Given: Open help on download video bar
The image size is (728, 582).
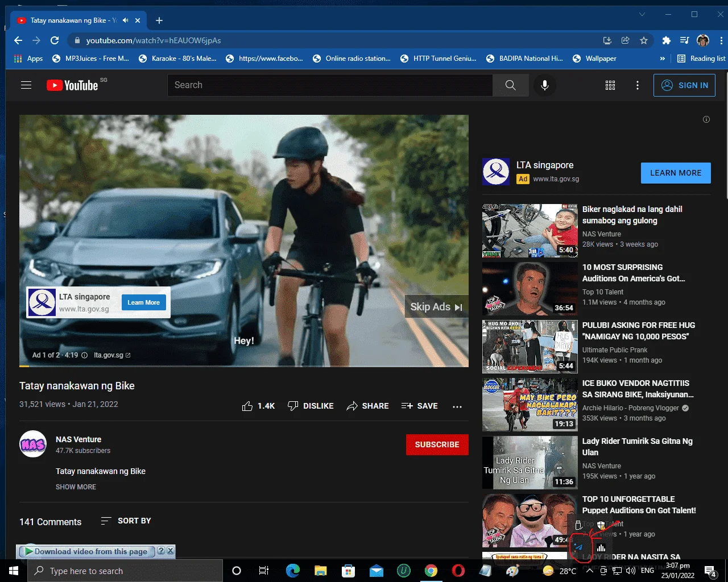Looking at the screenshot, I should 161,551.
